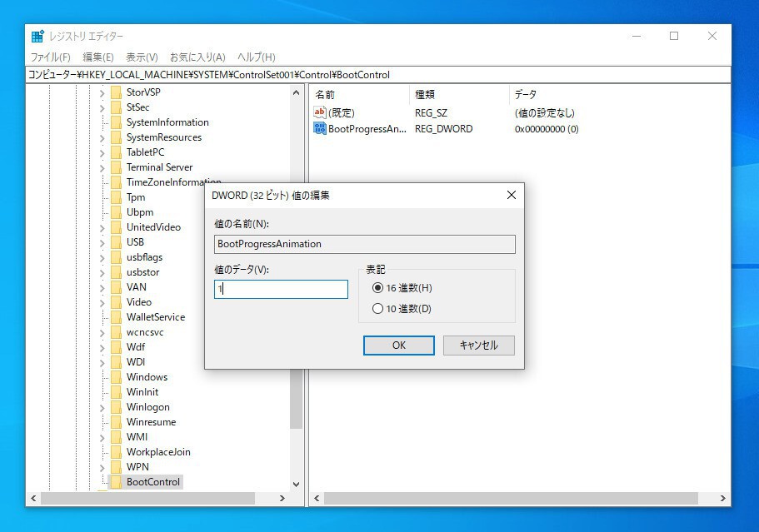Click the キャンセル button in the dialog
759x532 pixels.
pos(479,346)
